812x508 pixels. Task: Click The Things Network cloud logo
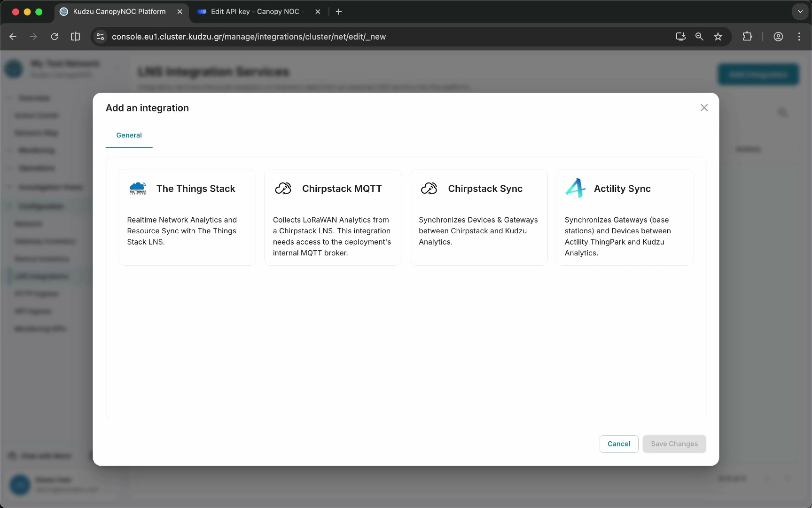(138, 188)
